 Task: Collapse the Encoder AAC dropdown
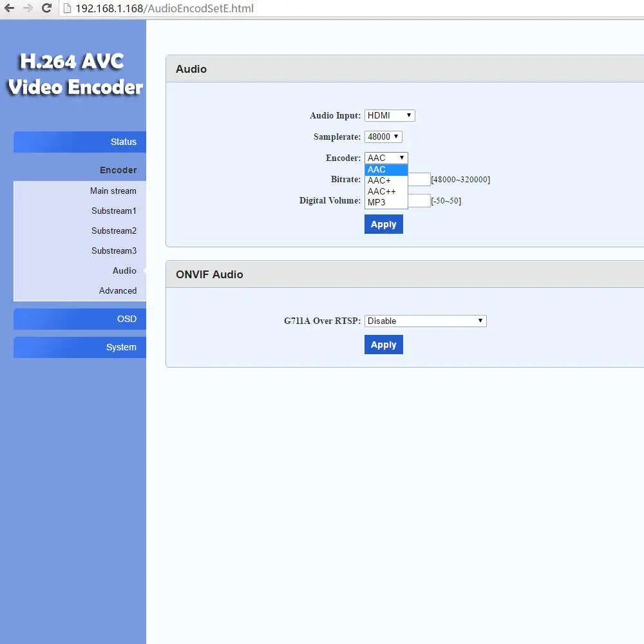pos(386,158)
